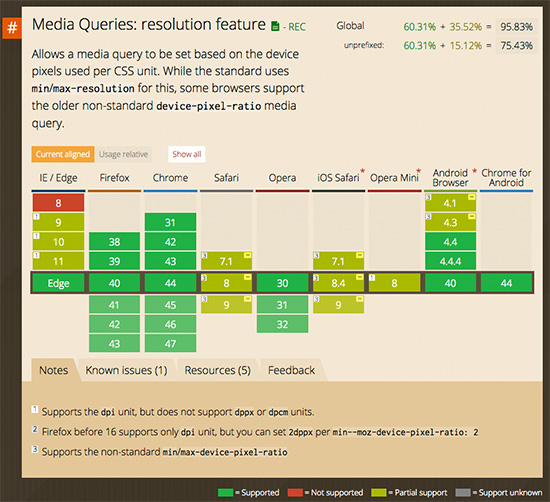Open the Resources (5) tab

217,370
